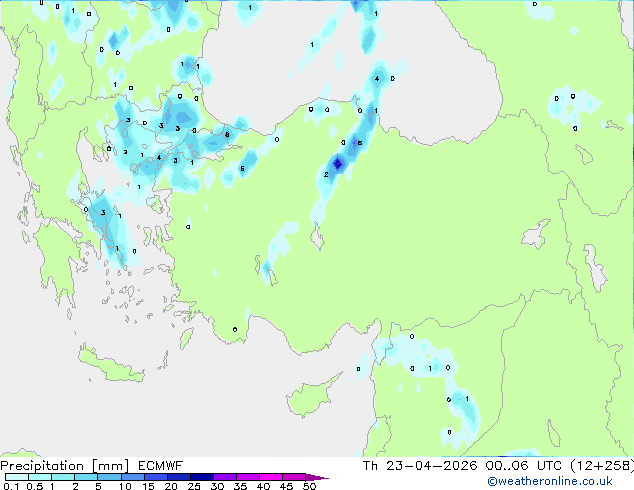
Task: Click the 'ECMWF' model label
Action: click(161, 466)
